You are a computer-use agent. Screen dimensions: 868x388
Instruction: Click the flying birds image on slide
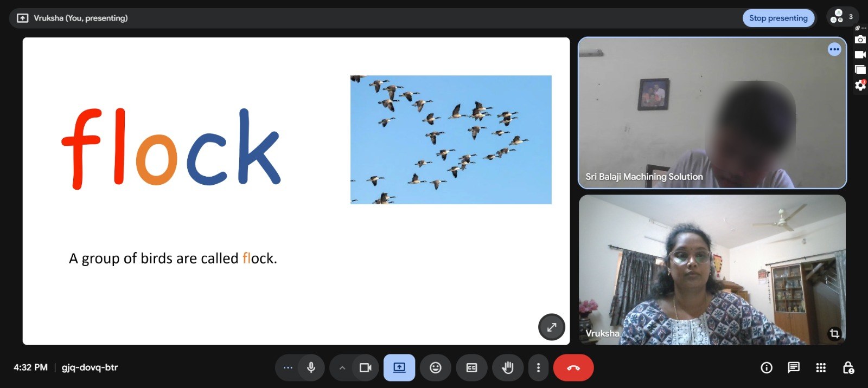[451, 140]
